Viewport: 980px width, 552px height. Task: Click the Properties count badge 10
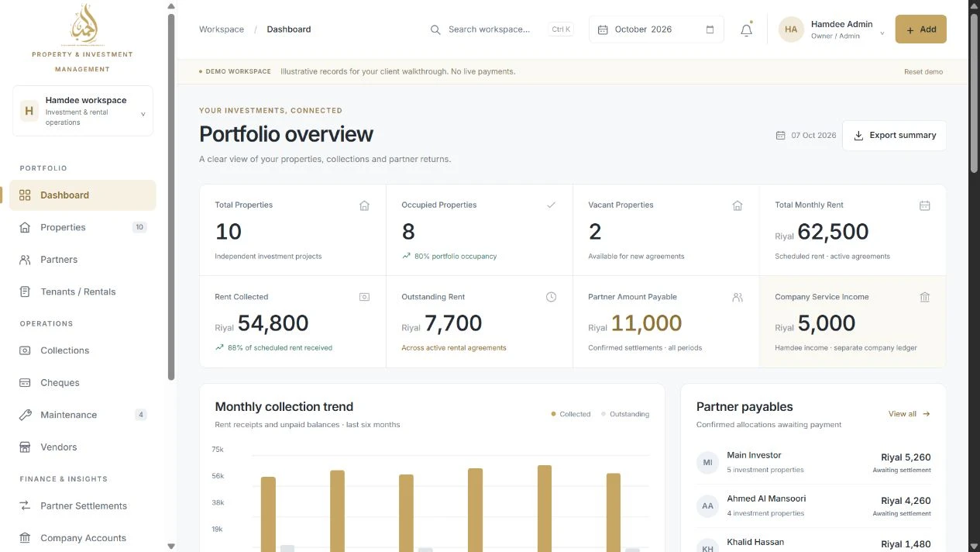click(139, 227)
